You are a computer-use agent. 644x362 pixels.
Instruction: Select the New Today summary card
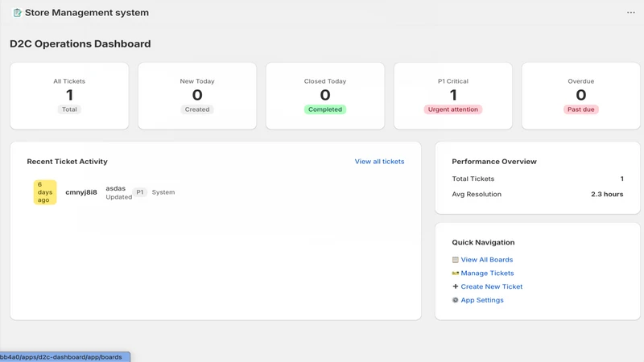[x=197, y=96]
